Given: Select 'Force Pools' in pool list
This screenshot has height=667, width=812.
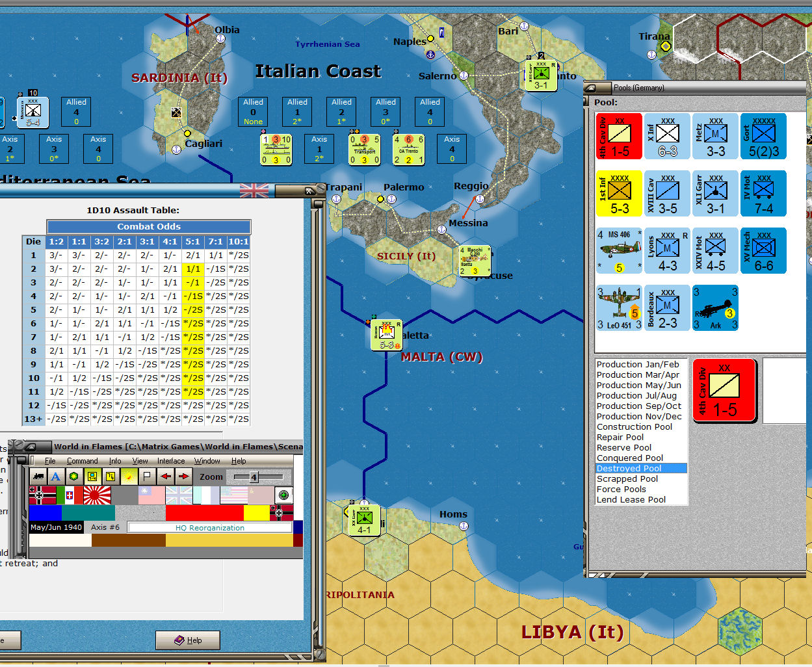Looking at the screenshot, I should tap(622, 490).
